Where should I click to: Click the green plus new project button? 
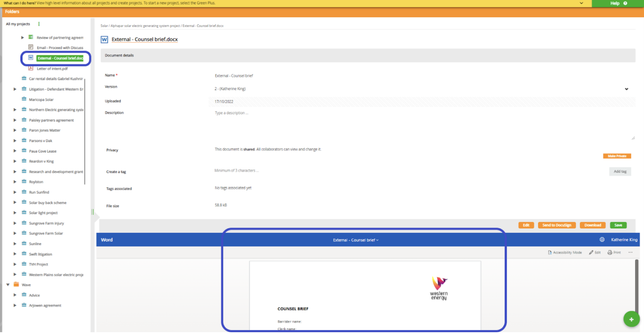point(631,319)
